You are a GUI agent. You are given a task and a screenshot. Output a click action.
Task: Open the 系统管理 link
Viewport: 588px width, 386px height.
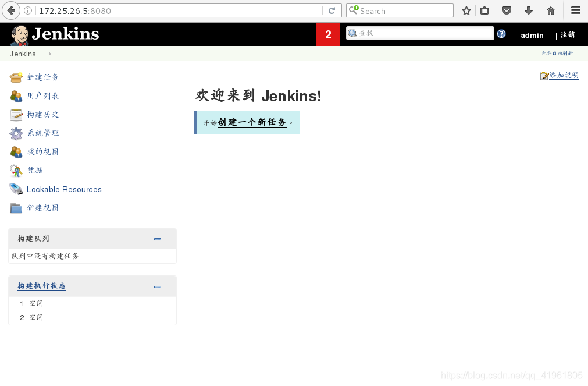point(43,133)
